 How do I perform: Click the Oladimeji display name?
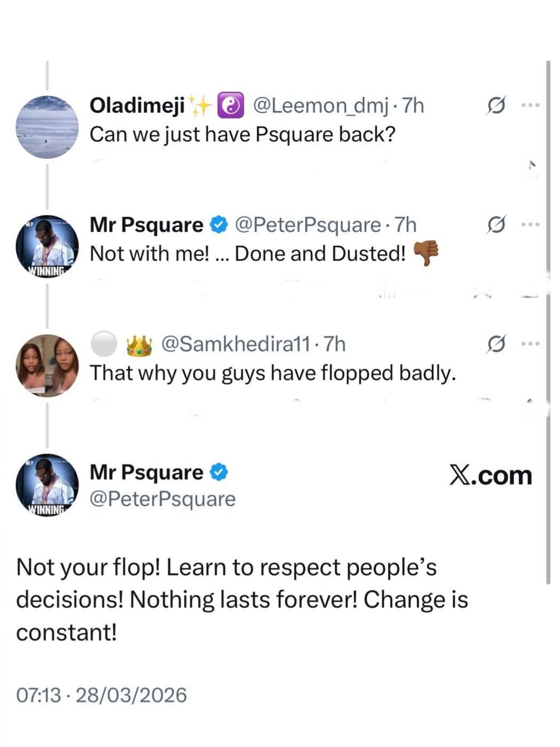point(137,105)
